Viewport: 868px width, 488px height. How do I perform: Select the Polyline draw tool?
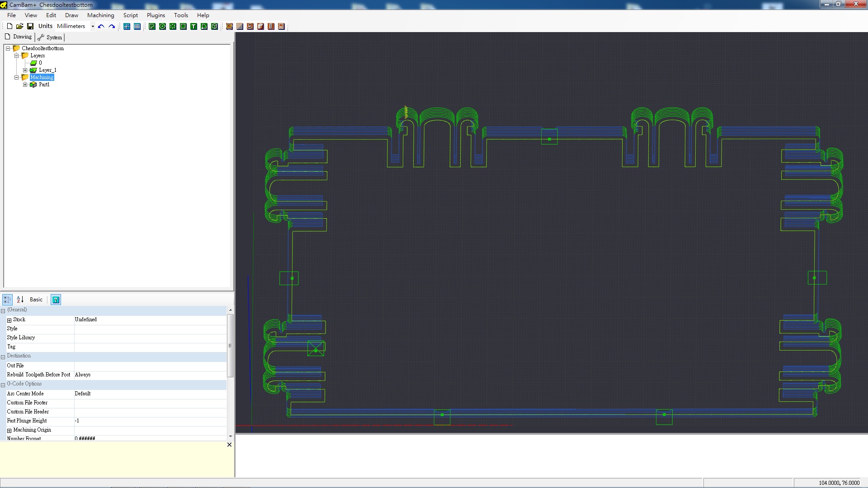coord(152,26)
